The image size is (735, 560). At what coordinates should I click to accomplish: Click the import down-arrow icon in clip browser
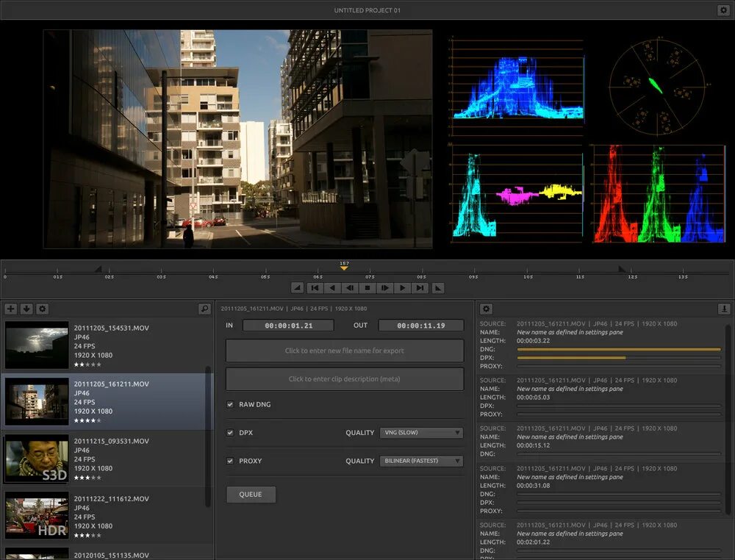pyautogui.click(x=26, y=309)
